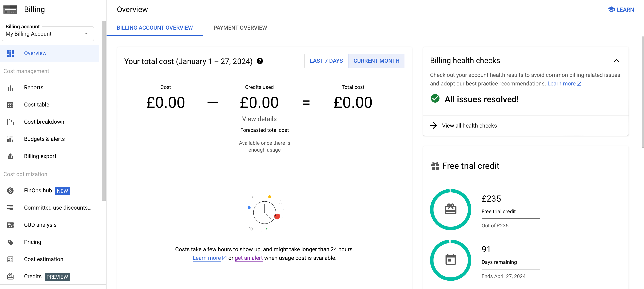
Task: Click the days remaining progress ring
Action: pos(451,260)
